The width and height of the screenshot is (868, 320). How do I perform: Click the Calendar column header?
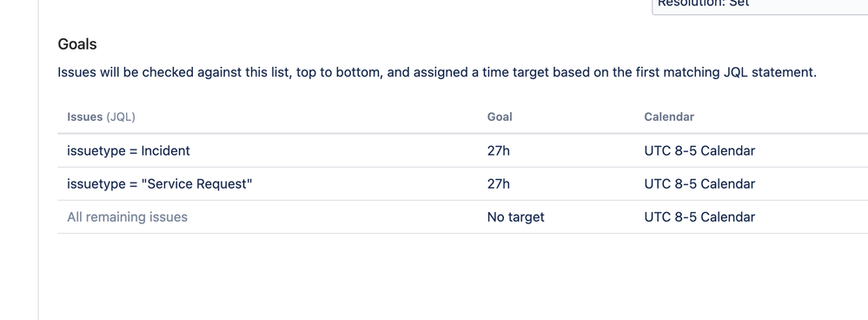pyautogui.click(x=669, y=117)
